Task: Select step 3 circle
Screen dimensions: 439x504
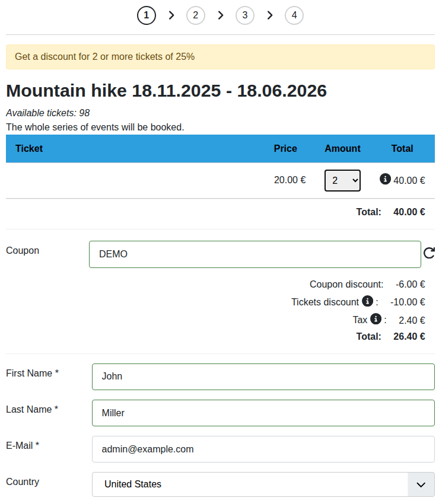Action: [245, 15]
